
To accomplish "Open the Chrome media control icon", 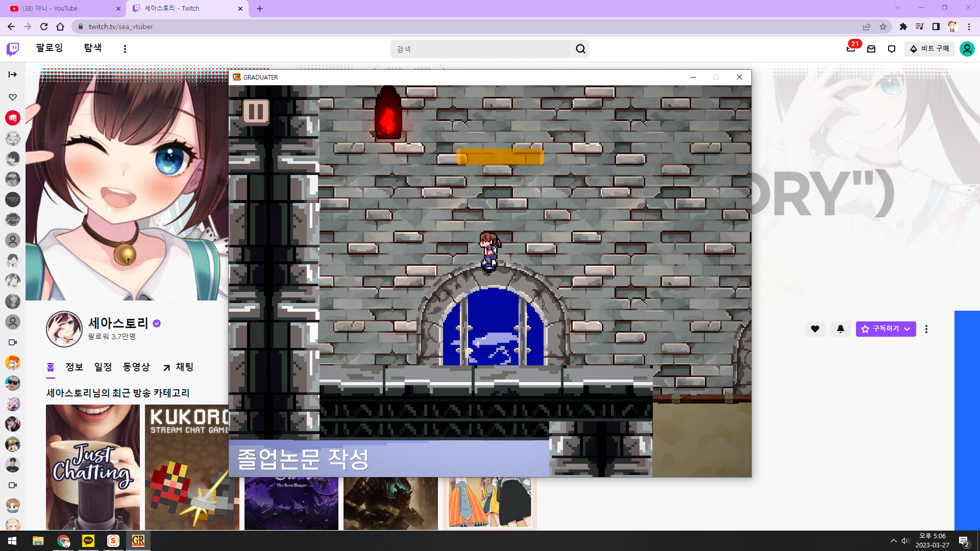I will click(919, 27).
